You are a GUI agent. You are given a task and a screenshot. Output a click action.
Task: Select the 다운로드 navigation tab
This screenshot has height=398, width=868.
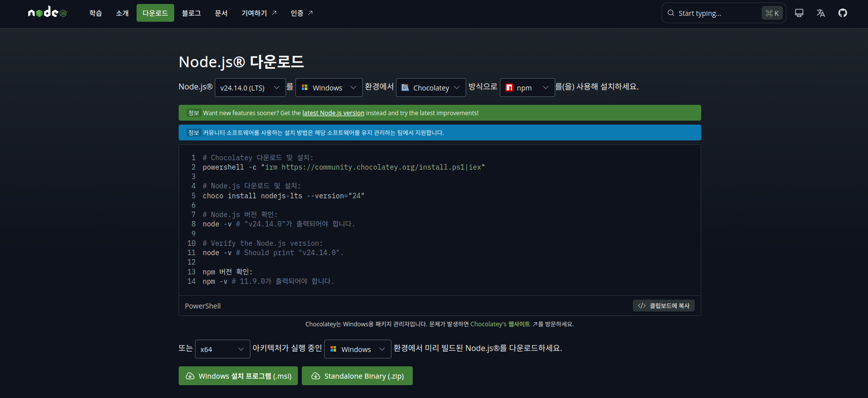155,13
